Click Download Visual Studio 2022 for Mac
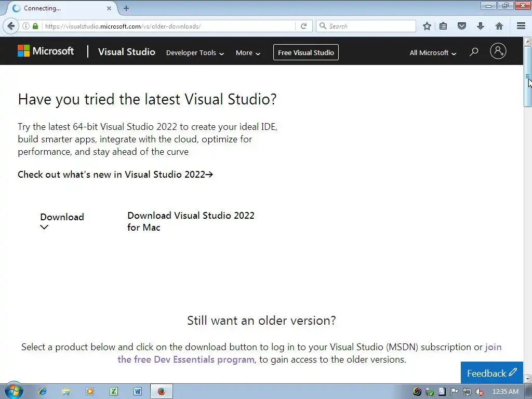 coord(191,221)
